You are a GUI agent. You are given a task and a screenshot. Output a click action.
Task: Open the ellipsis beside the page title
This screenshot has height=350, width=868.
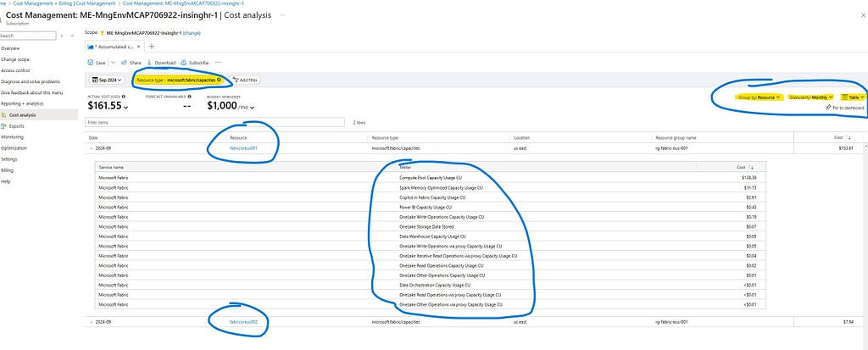282,15
